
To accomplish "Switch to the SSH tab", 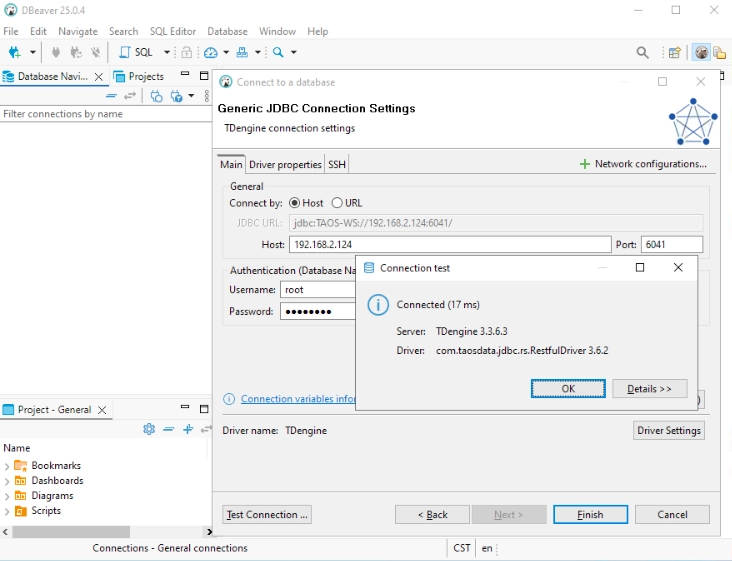I will pos(337,165).
